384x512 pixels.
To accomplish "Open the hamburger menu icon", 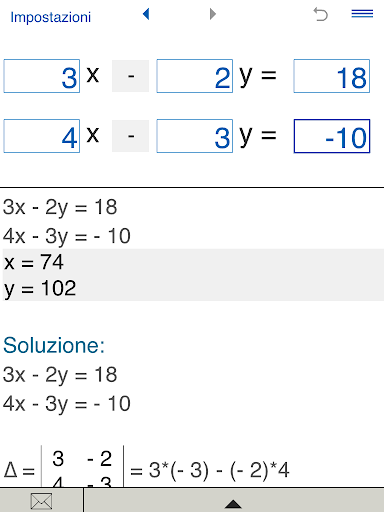I will click(362, 14).
